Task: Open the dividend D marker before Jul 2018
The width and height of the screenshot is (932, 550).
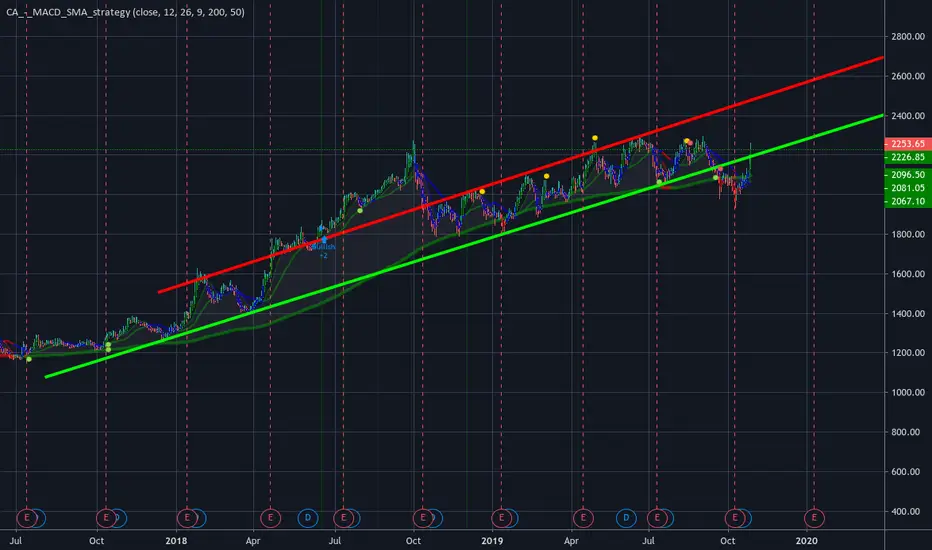Action: (308, 518)
